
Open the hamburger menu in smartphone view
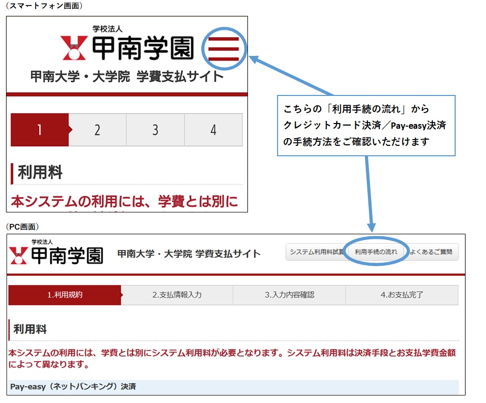[x=224, y=49]
